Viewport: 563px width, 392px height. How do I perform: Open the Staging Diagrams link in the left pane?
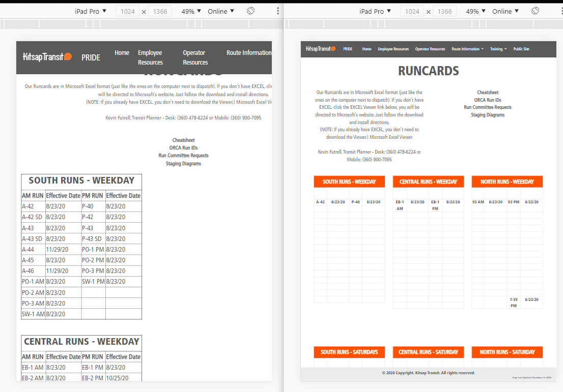183,164
